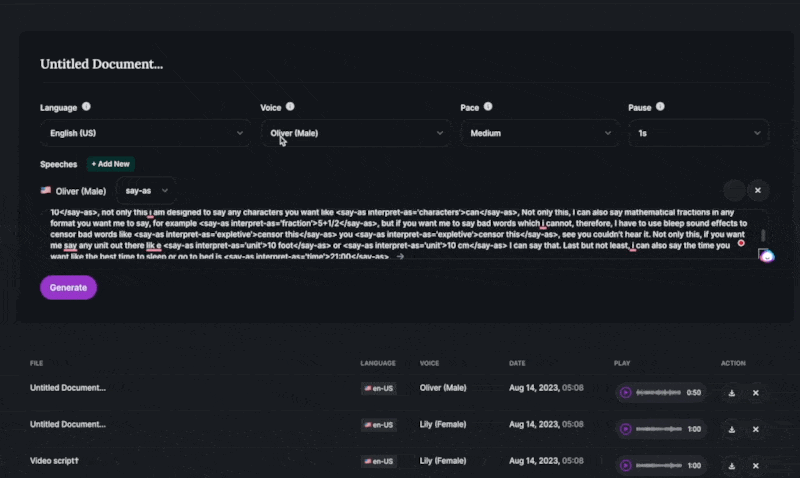The image size is (800, 478).
Task: Remove the Oliver speech block
Action: point(757,190)
